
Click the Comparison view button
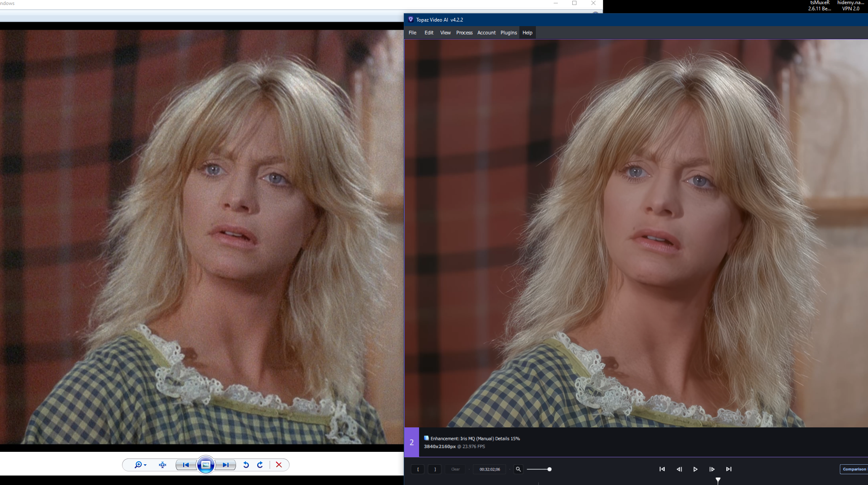854,469
